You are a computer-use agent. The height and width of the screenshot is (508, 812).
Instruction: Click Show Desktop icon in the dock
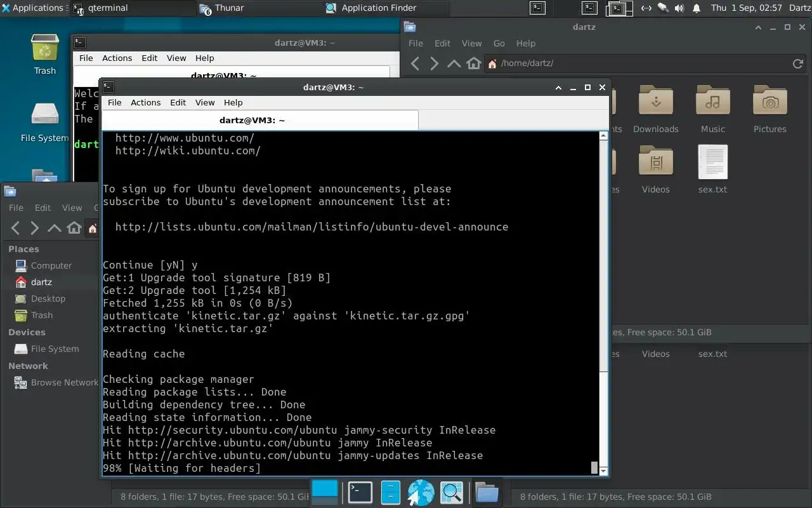(x=325, y=491)
